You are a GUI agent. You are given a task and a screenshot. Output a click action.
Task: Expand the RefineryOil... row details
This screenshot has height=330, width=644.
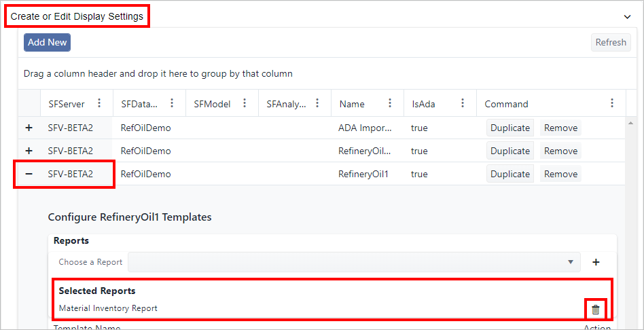29,151
